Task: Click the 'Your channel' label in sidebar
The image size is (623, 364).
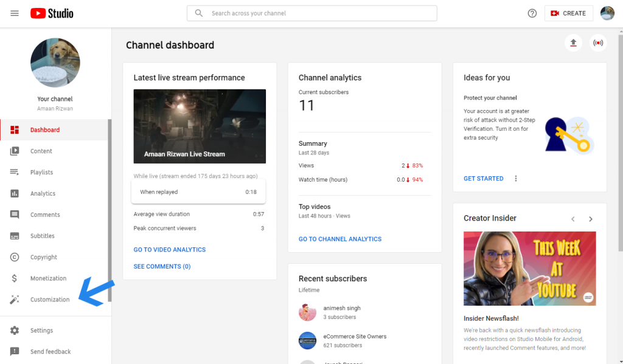Action: [55, 99]
